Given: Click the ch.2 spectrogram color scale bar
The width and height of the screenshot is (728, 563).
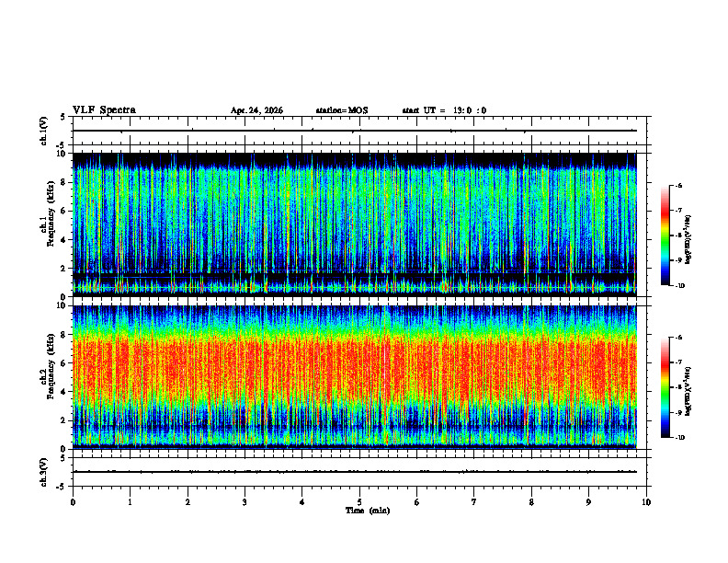Looking at the screenshot, I should tap(665, 387).
